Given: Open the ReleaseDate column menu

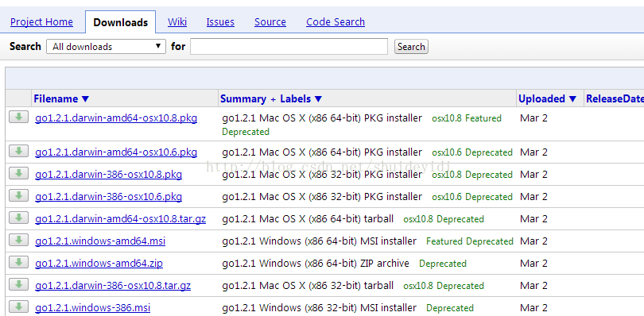Looking at the screenshot, I should point(615,99).
